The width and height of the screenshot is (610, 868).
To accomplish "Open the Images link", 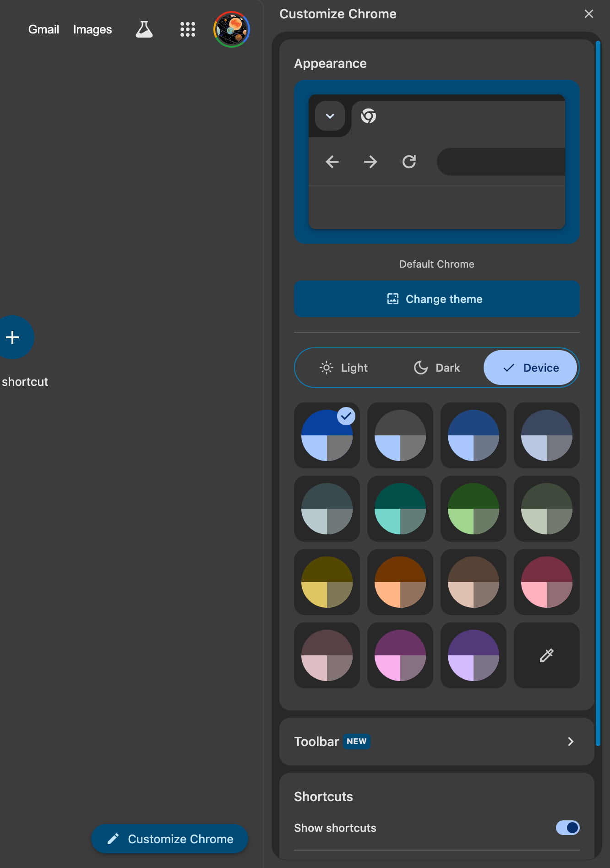I will coord(92,29).
